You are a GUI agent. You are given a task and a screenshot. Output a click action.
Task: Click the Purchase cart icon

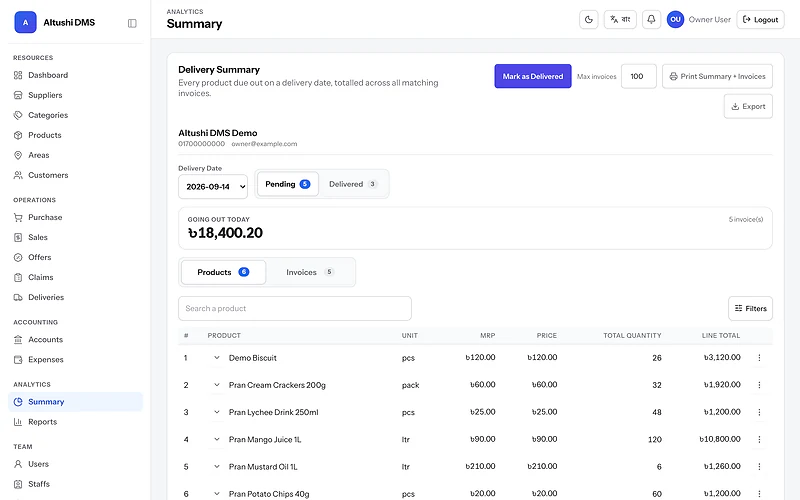(18, 217)
